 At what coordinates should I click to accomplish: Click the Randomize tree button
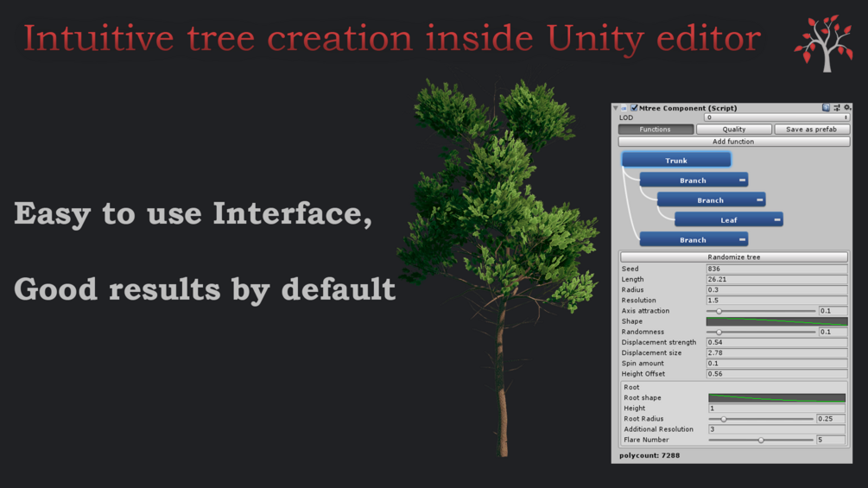(x=733, y=257)
